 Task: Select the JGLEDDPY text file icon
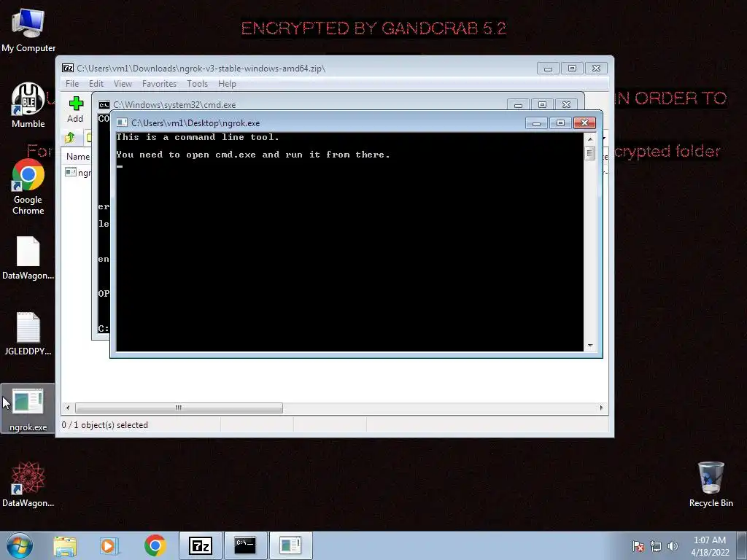[x=28, y=333]
